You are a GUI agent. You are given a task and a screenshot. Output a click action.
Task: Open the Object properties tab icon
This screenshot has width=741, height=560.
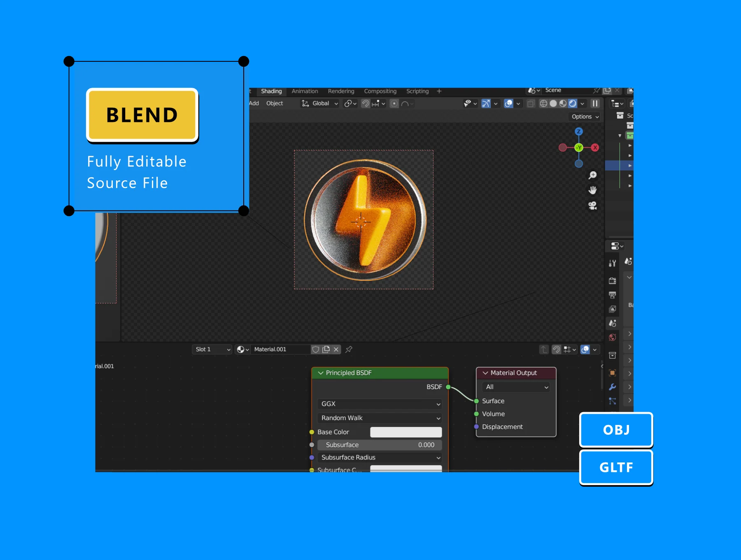coord(613,373)
